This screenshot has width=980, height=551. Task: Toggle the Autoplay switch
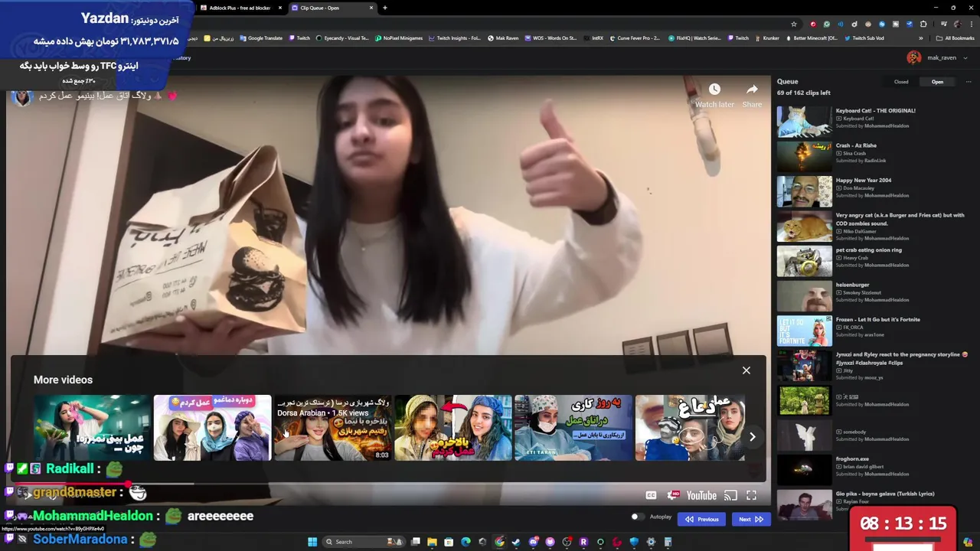click(x=636, y=517)
